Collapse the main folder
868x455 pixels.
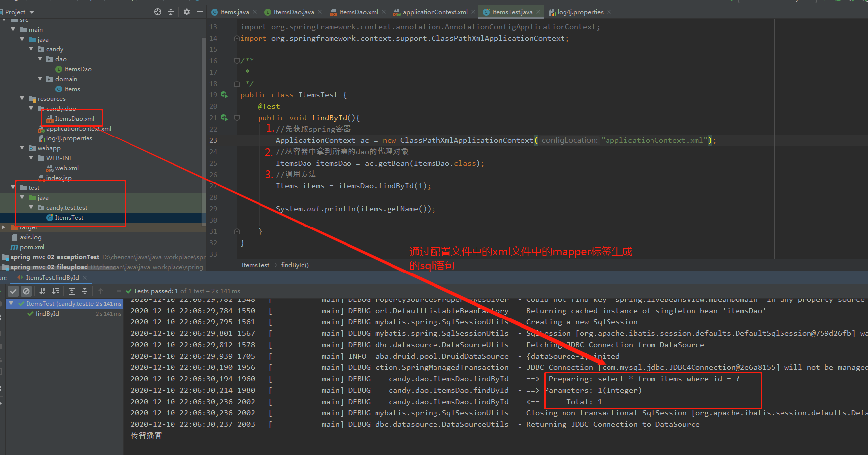[13, 30]
